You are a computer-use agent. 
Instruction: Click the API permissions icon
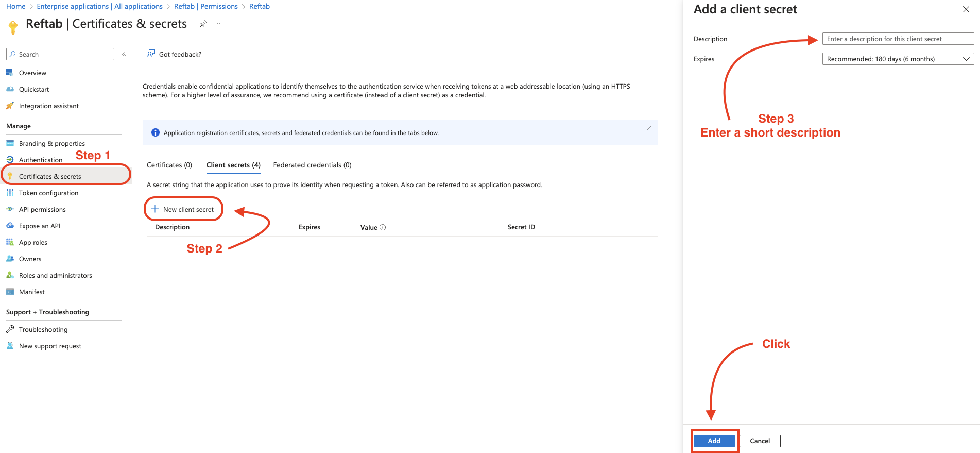10,209
